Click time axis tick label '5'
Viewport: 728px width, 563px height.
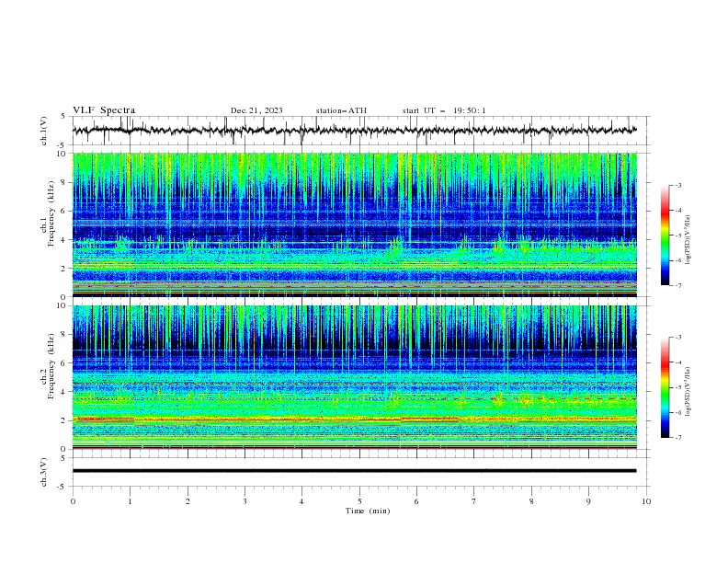tap(359, 501)
